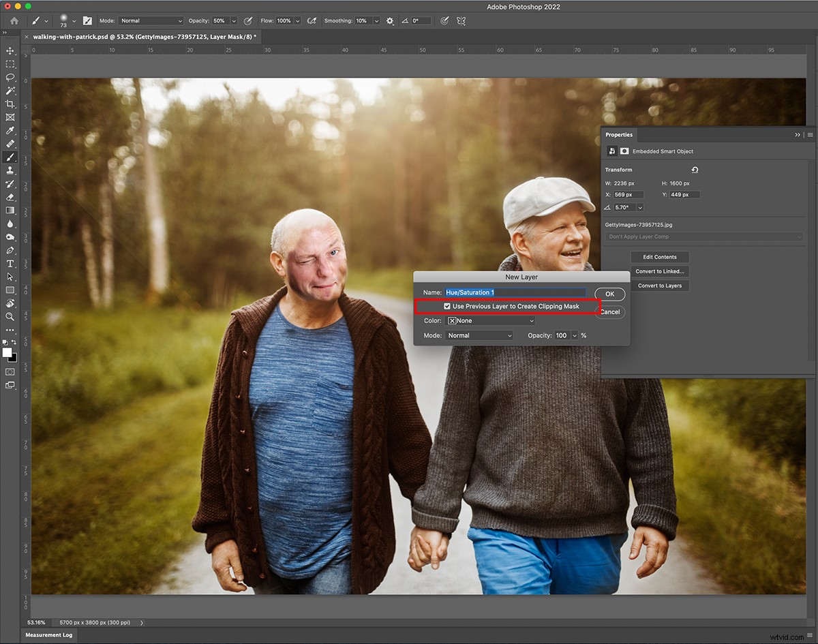Open the Mode dropdown in New Layer dialog
Image resolution: width=818 pixels, height=644 pixels.
pos(479,335)
